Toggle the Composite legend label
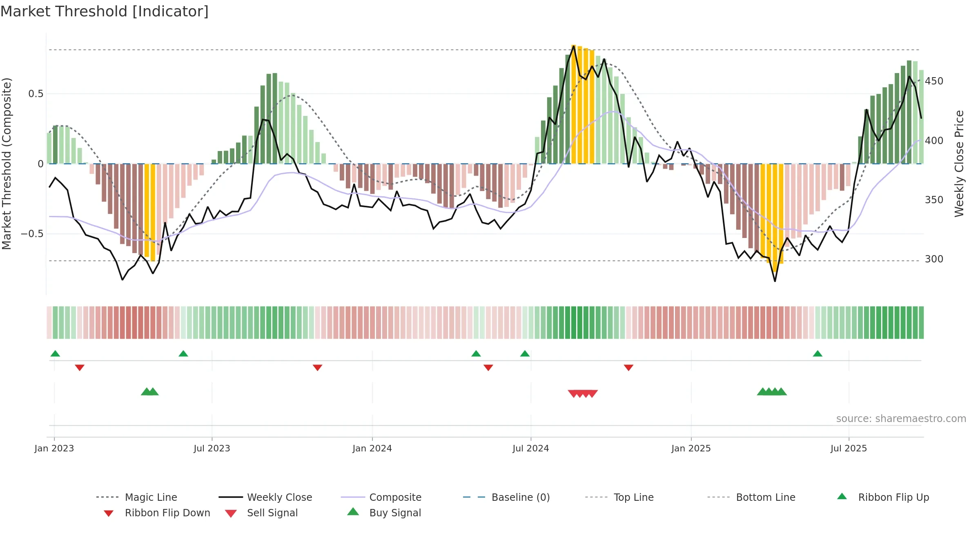 coord(395,497)
